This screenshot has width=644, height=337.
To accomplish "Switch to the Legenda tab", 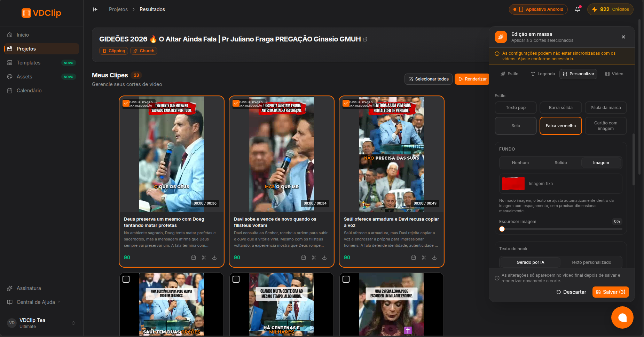I will pyautogui.click(x=543, y=74).
